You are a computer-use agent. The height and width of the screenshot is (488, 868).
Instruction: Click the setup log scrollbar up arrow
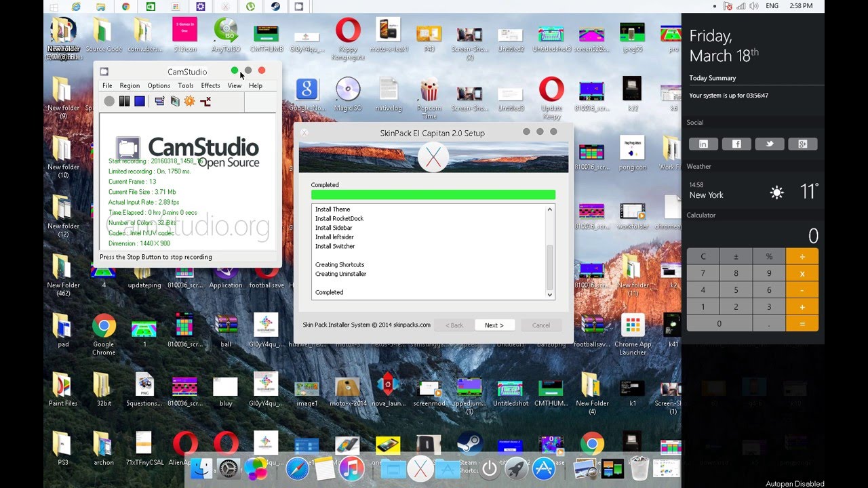pos(549,209)
